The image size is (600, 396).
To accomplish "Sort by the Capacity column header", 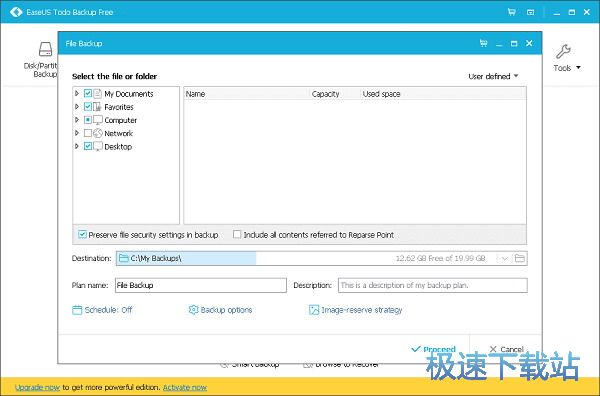I will (335, 94).
